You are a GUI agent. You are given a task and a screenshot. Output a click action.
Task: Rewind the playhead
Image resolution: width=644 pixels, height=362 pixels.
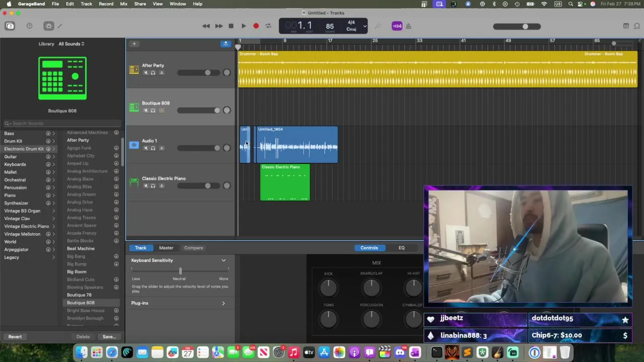point(206,26)
